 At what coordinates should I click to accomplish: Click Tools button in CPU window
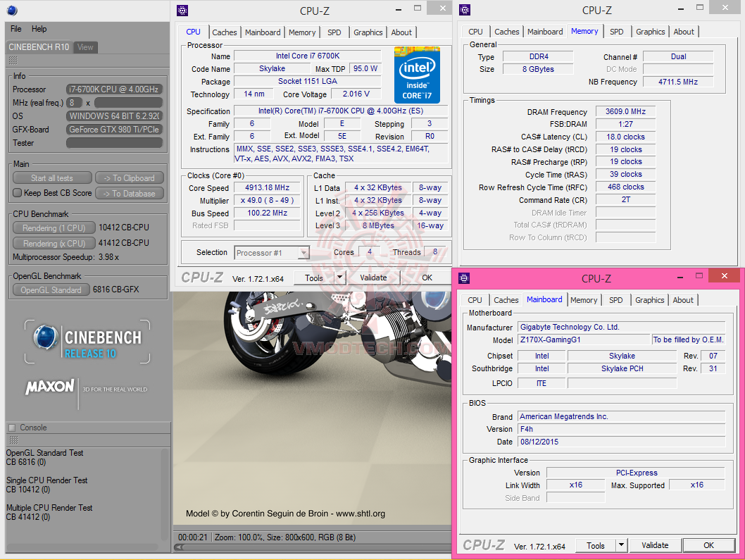(313, 278)
